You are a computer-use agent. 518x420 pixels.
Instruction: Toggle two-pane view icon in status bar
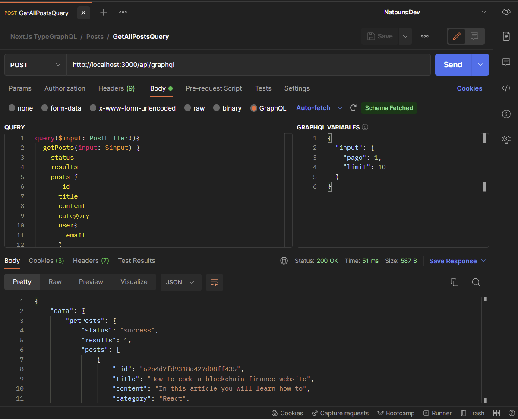point(496,413)
